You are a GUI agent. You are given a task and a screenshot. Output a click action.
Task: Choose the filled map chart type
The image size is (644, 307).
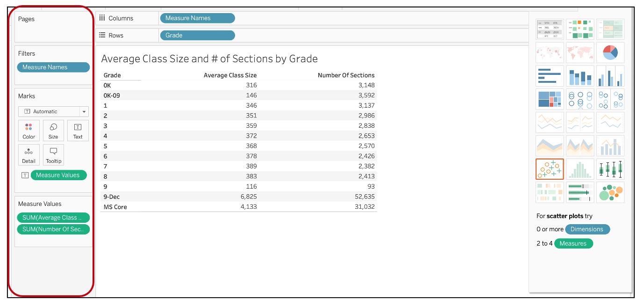580,52
